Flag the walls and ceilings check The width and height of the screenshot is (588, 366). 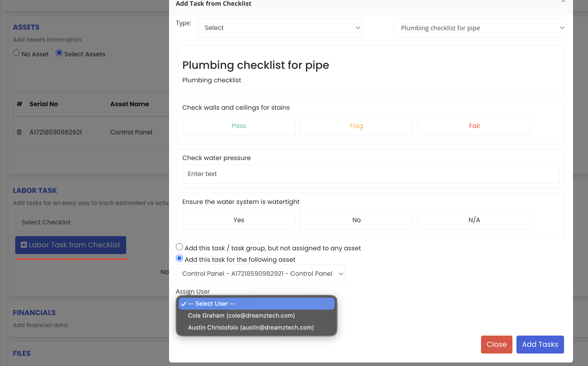[356, 126]
